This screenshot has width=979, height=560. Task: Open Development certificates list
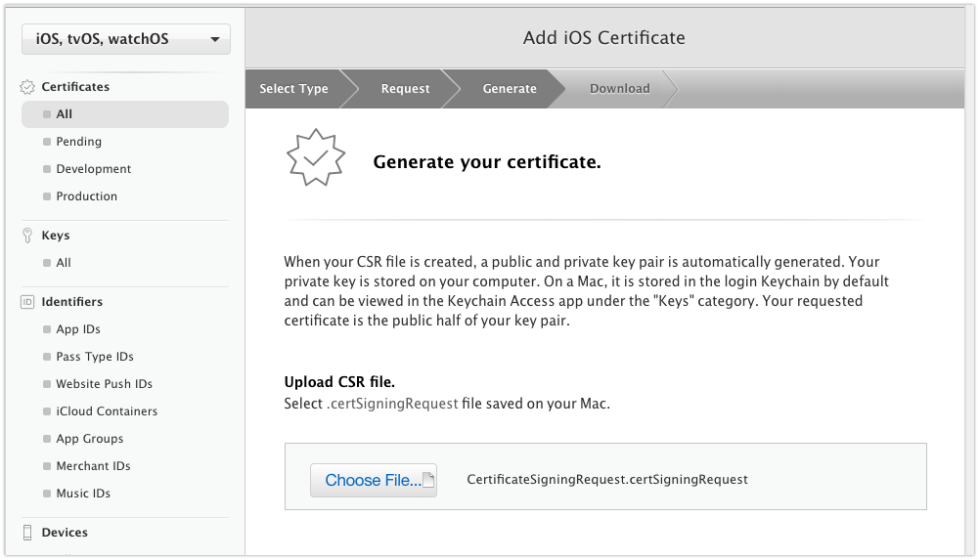pos(94,169)
